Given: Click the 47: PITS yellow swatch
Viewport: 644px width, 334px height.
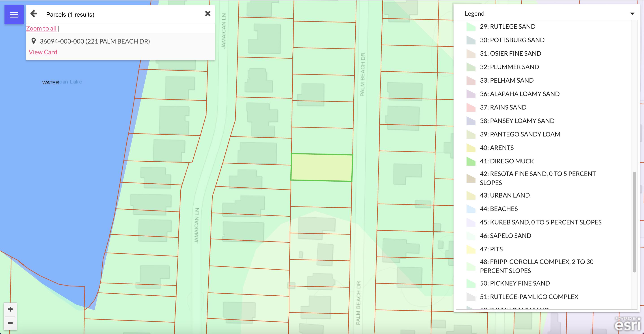Looking at the screenshot, I should click(471, 249).
